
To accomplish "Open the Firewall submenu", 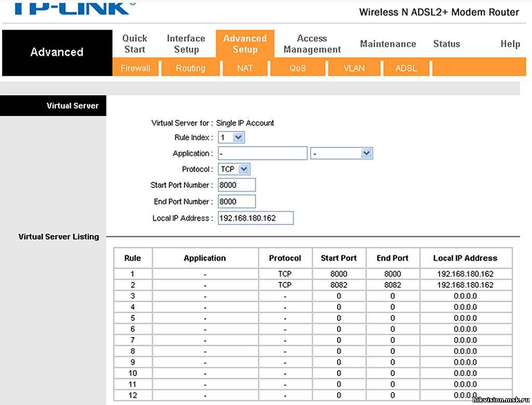I will point(136,68).
